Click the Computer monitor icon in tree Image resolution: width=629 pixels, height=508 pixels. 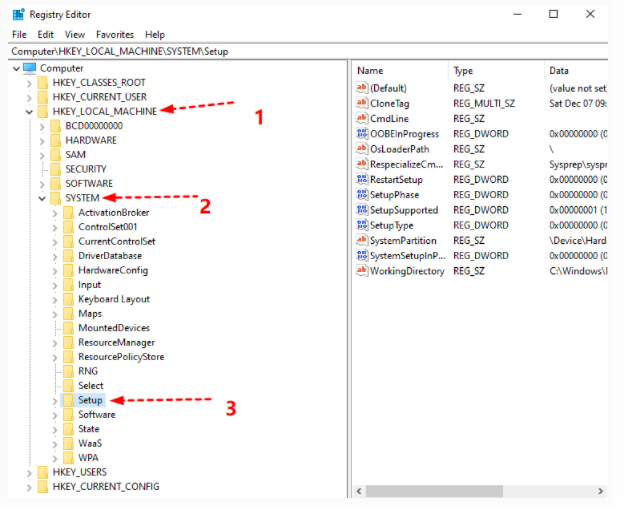[x=30, y=68]
